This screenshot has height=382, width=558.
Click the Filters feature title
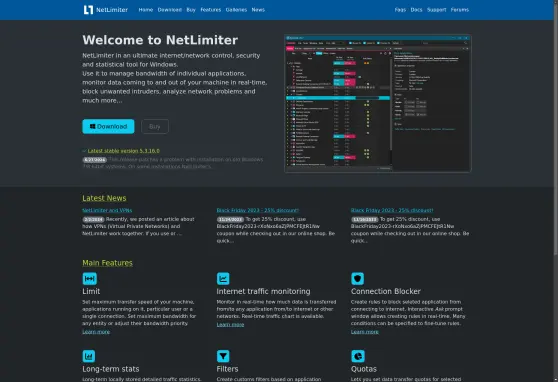[227, 369]
